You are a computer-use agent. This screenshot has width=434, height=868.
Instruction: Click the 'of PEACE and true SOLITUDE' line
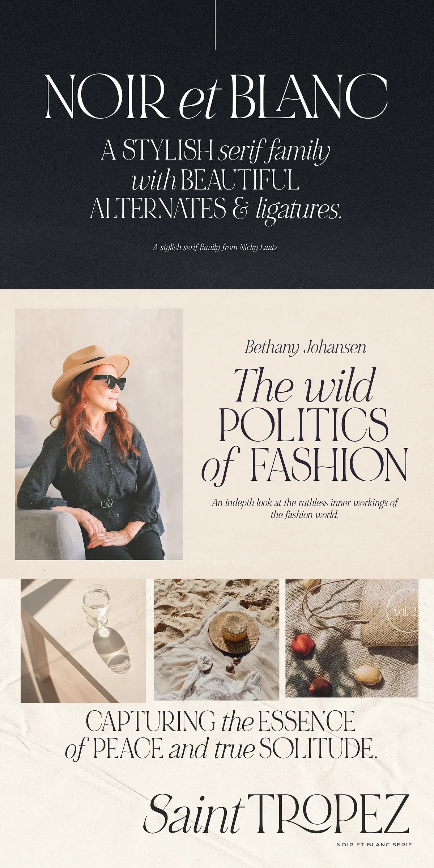(221, 749)
